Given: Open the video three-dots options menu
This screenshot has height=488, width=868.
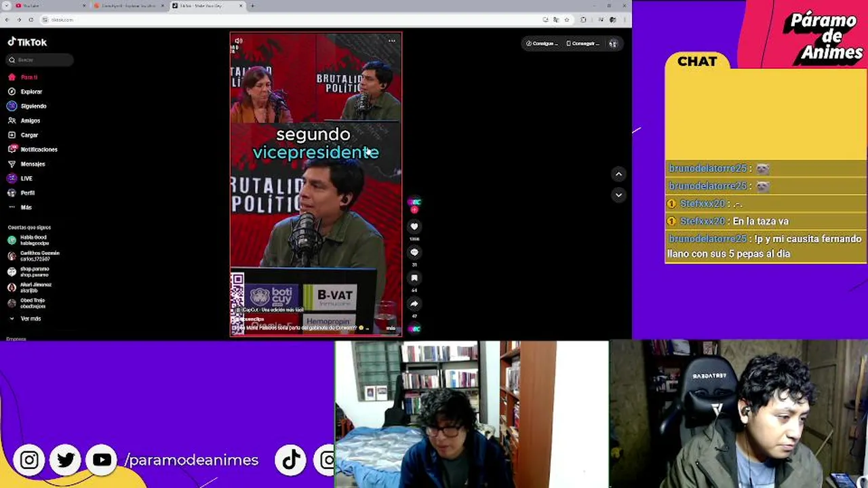Looking at the screenshot, I should tap(392, 41).
